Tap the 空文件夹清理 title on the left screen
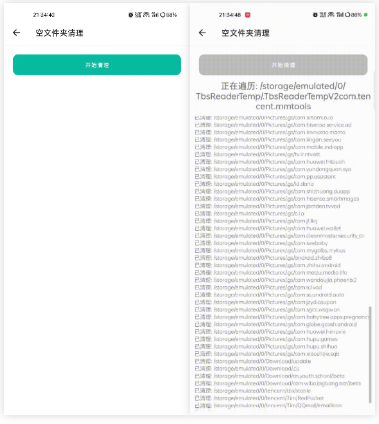379x424 pixels. tap(59, 33)
